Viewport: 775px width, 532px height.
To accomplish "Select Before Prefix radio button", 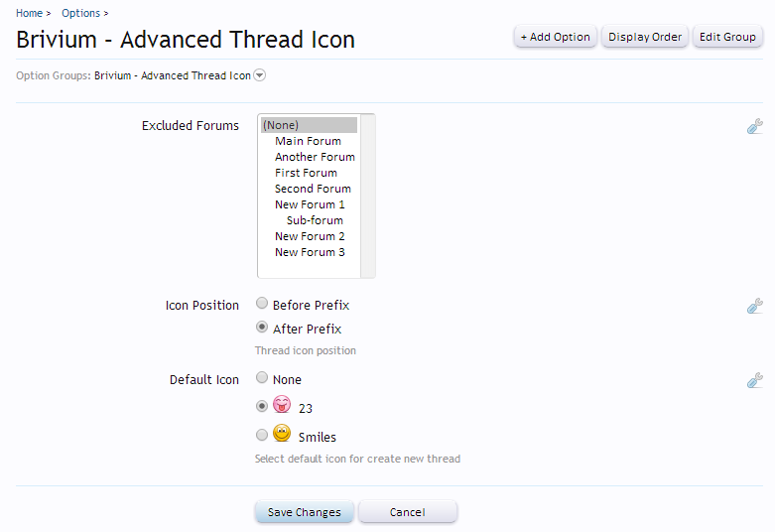I will [x=262, y=303].
